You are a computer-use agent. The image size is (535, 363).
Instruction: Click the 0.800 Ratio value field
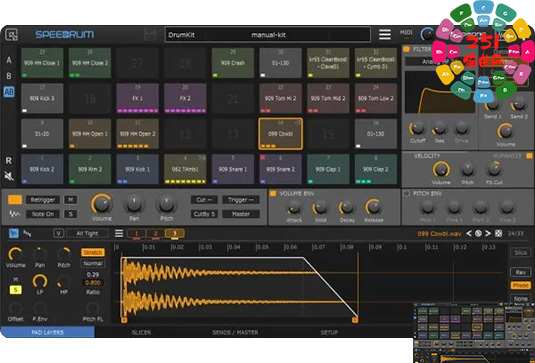[x=93, y=283]
